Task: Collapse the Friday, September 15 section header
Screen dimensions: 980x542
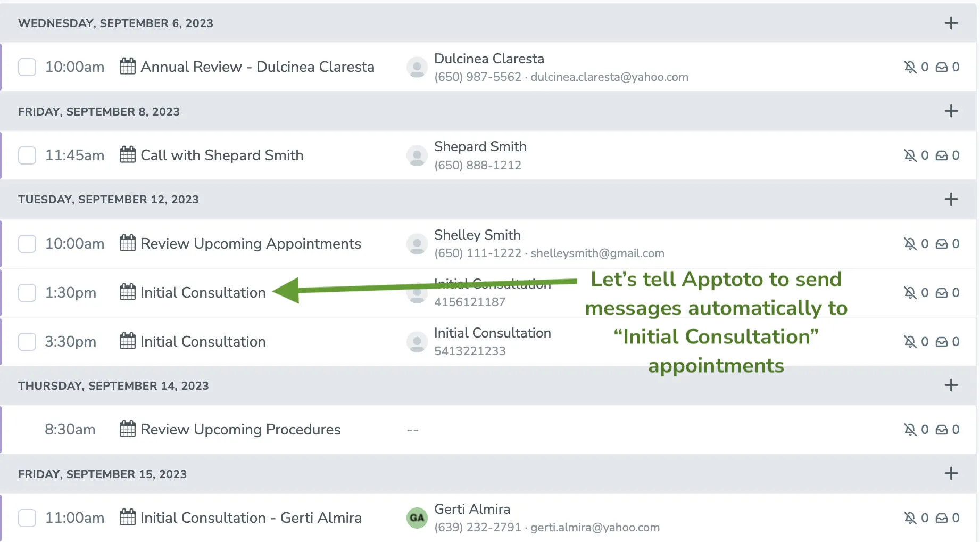Action: point(102,473)
